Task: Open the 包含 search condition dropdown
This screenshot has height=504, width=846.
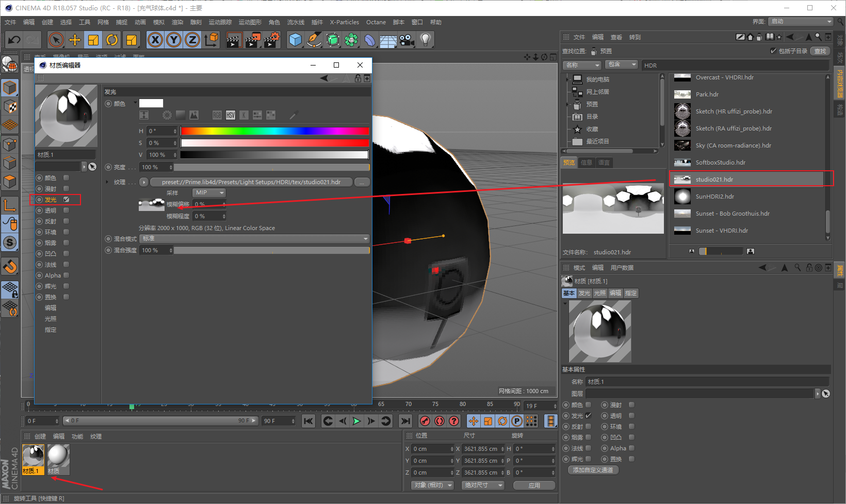Action: point(622,64)
